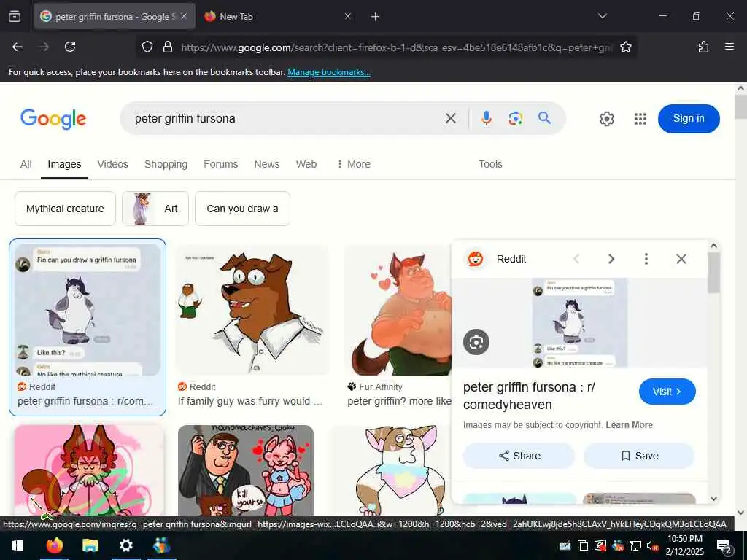The image size is (747, 560).
Task: Close the peter griffin fursona tab
Action: click(x=184, y=16)
